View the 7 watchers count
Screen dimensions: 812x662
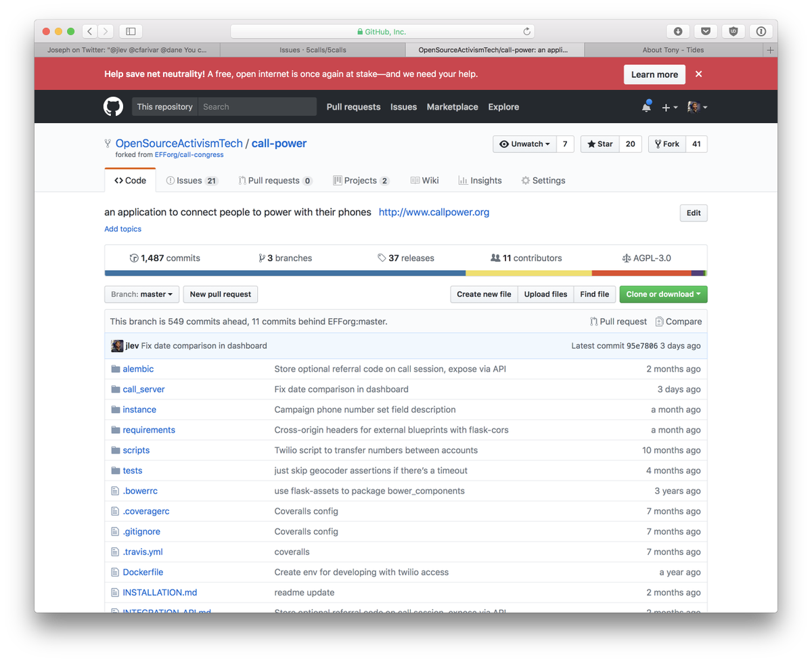coord(565,144)
